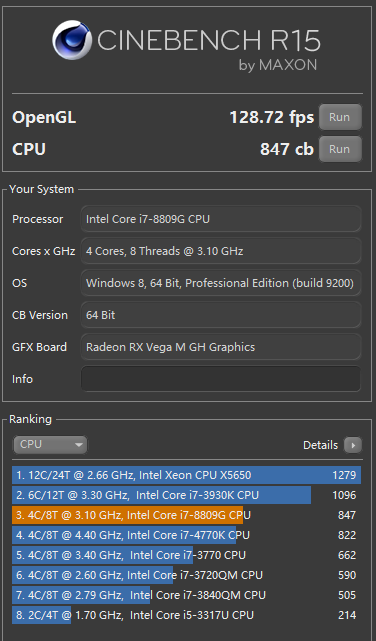Click the GFX Board Radeon field
The image size is (376, 641).
coord(221,347)
